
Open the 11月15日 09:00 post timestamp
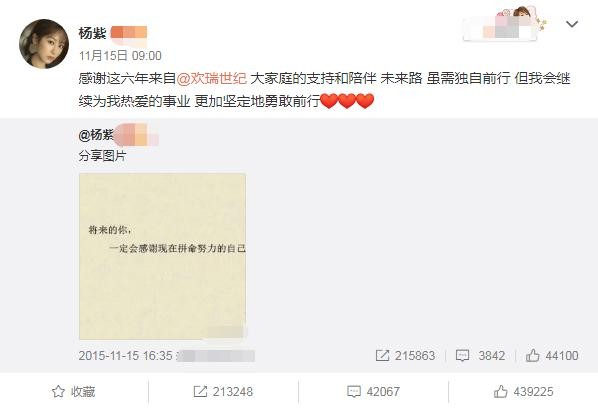(120, 56)
